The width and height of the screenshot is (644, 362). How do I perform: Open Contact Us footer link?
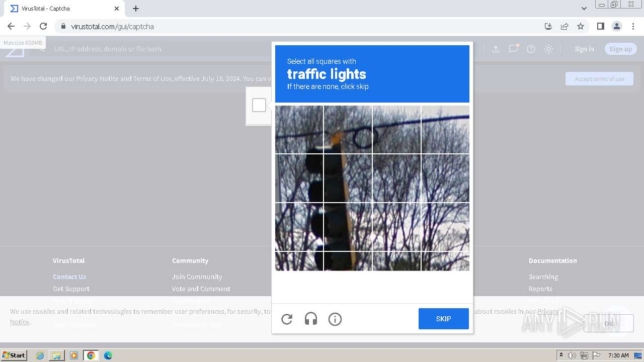pyautogui.click(x=69, y=277)
